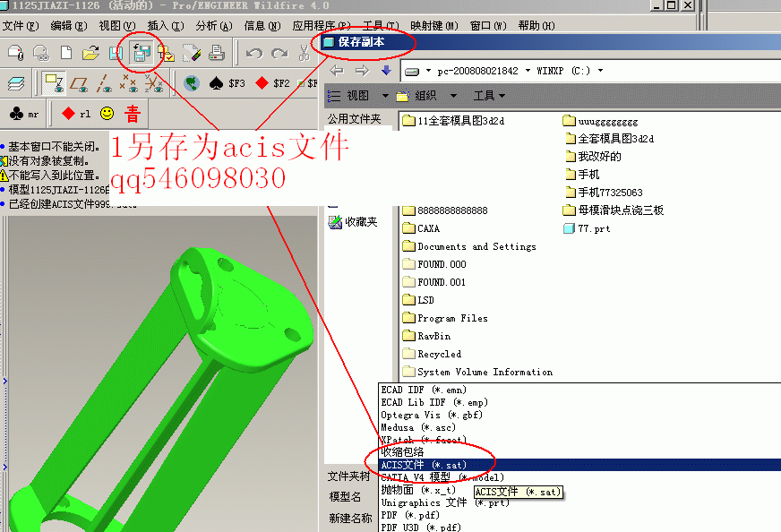This screenshot has height=532, width=781.
Task: Click the email with attachment icon
Action: [x=15, y=52]
